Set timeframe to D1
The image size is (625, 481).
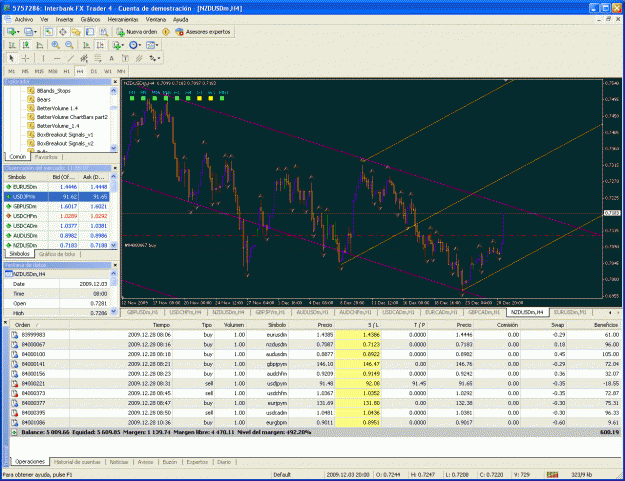click(94, 71)
